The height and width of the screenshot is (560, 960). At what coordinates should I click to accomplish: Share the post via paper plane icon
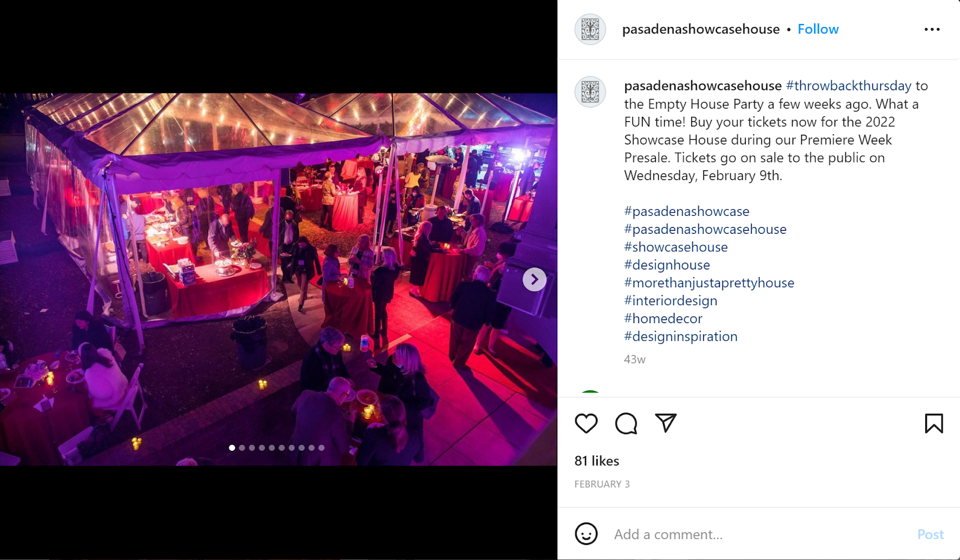(665, 423)
